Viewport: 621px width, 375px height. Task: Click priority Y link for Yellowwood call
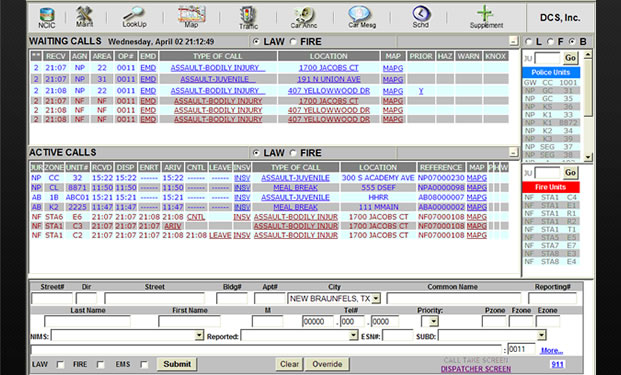coord(421,91)
